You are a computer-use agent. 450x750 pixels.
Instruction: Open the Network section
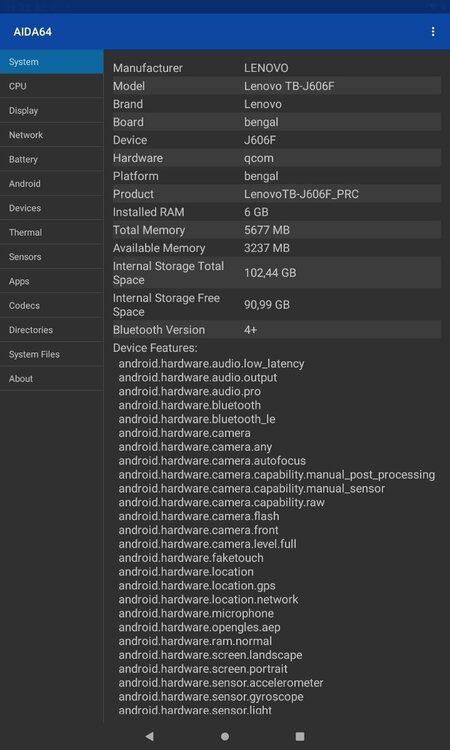[x=52, y=135]
